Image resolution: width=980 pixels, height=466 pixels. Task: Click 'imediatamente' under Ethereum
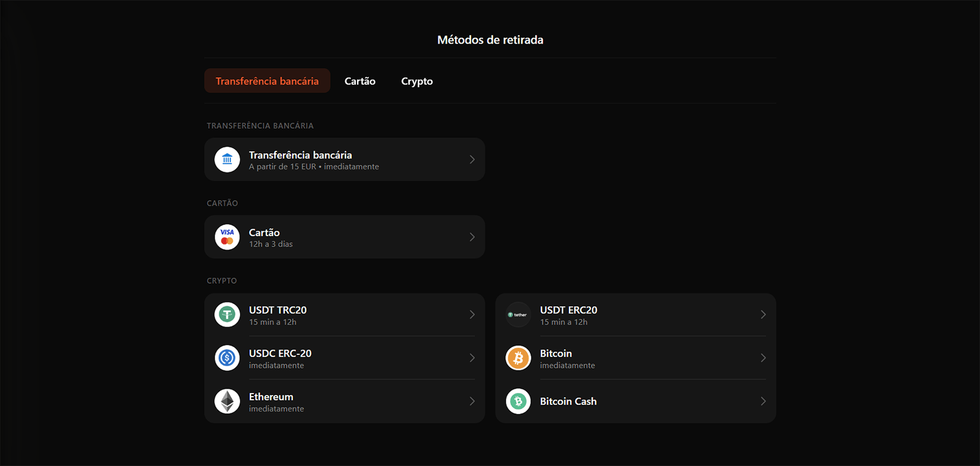[x=276, y=409]
